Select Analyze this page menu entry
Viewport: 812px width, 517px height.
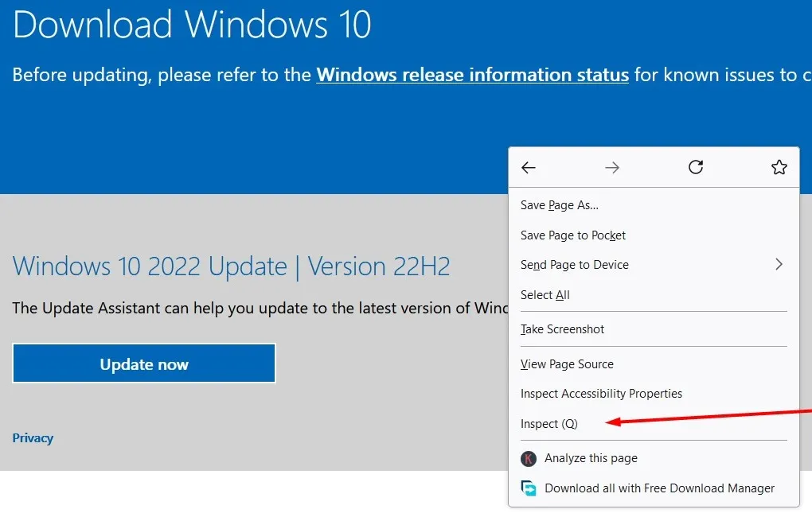[x=654, y=458]
